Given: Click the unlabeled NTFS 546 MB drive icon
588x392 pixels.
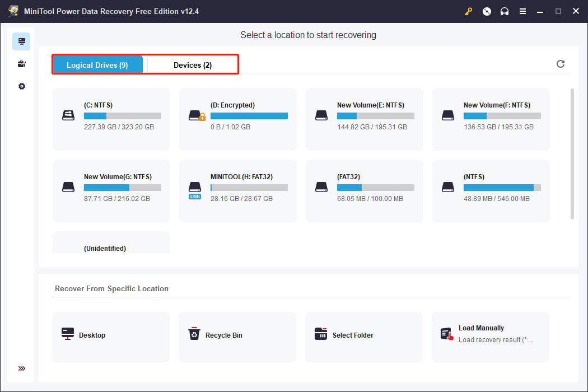Looking at the screenshot, I should pos(448,187).
